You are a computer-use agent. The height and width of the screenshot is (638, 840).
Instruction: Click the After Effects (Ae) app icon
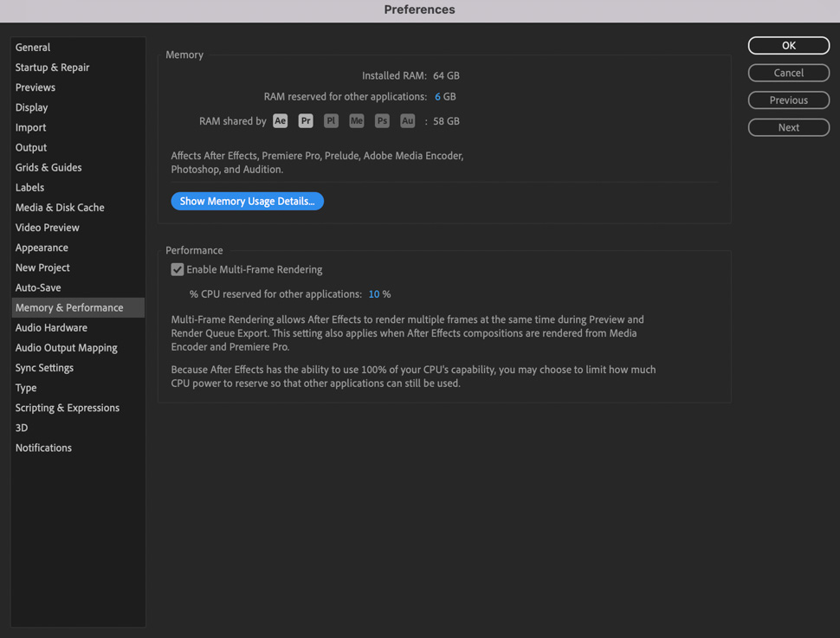(x=281, y=121)
